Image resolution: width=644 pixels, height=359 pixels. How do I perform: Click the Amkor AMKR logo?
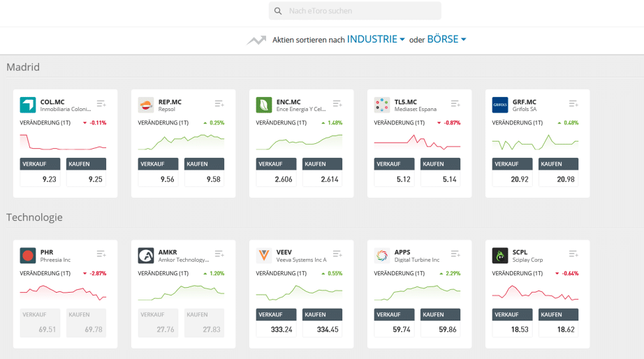(146, 256)
